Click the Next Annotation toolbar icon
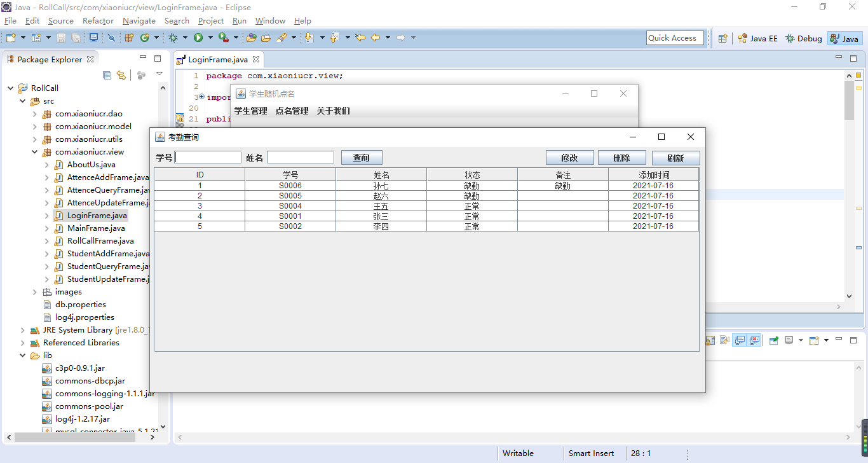Screen dimensions: 868x463 [x=309, y=38]
